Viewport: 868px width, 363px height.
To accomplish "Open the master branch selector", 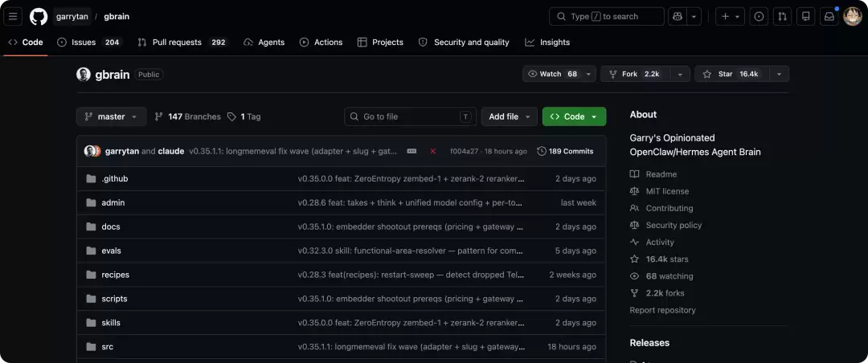I will 111,116.
